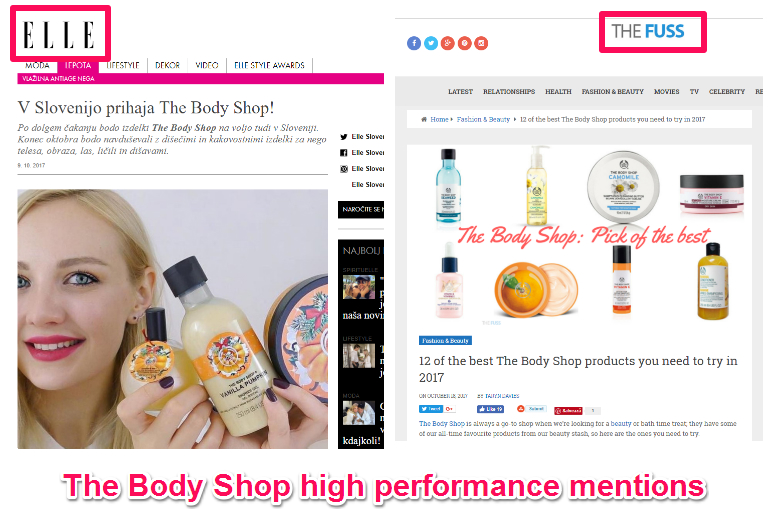Open the ELLE STYLE AWARDS tab
This screenshot has width=776, height=518.
[x=269, y=65]
